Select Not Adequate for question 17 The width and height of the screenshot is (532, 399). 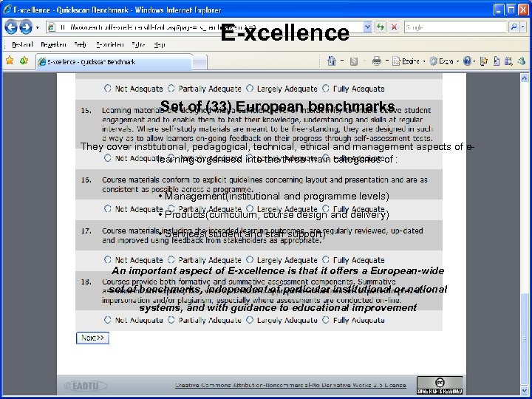(108, 259)
